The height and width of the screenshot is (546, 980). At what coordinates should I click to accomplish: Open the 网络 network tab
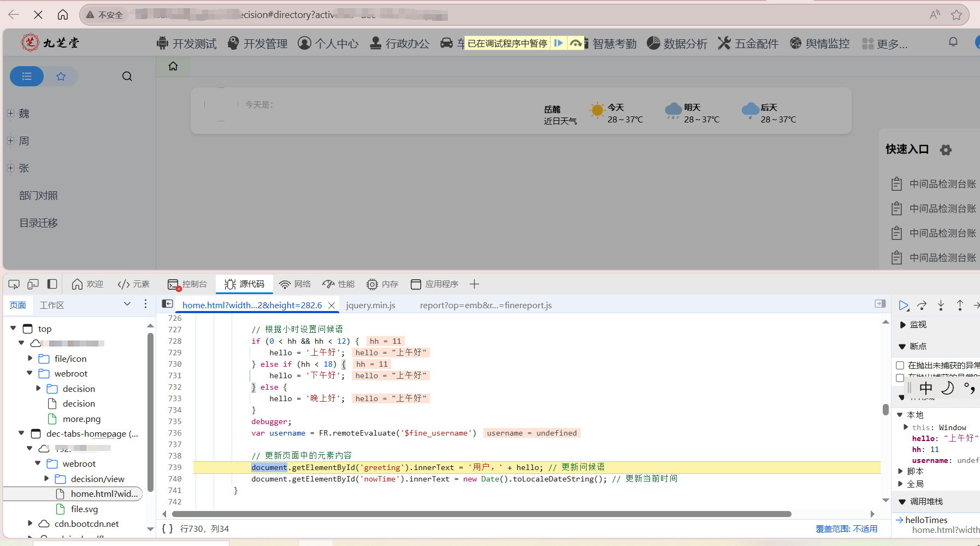(295, 284)
